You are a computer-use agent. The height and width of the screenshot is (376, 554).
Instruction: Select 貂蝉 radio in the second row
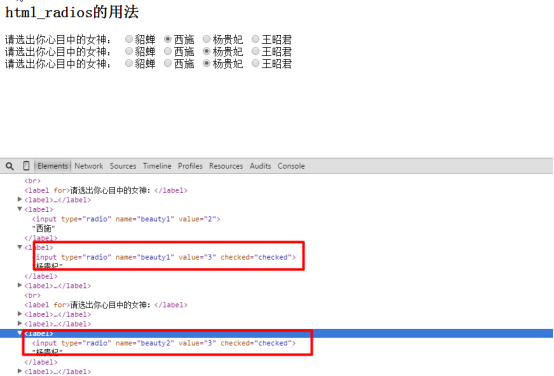point(129,51)
